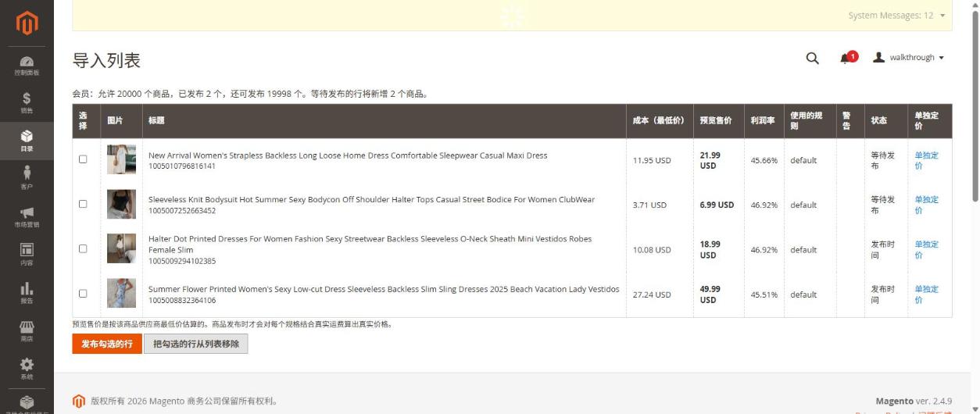Open the 客户 customers sidebar menu

point(27,178)
